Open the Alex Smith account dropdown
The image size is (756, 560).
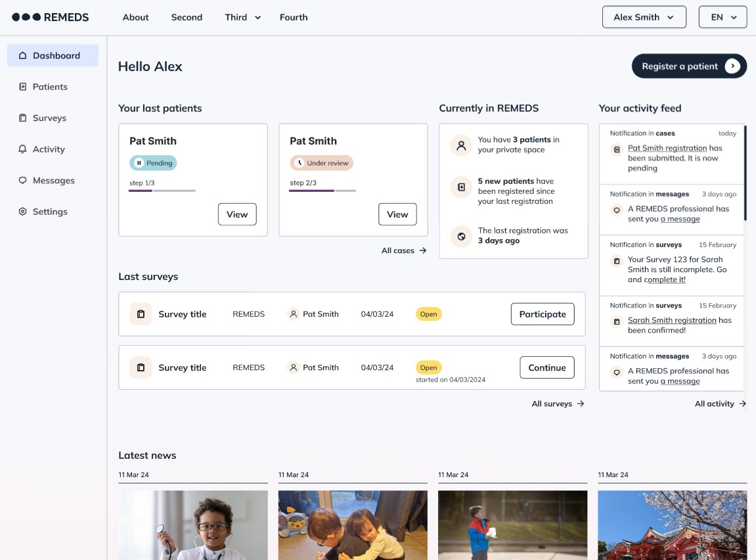(x=644, y=17)
